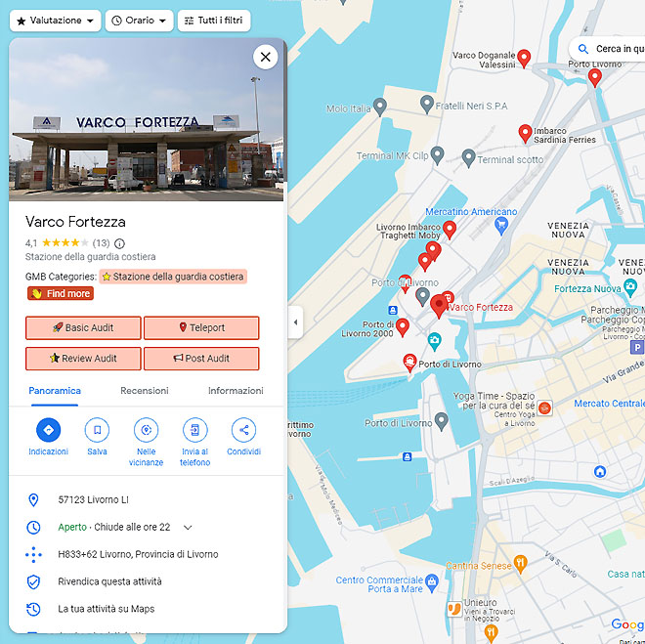This screenshot has height=644, width=645.
Task: Click the Teleport button
Action: pyautogui.click(x=201, y=327)
